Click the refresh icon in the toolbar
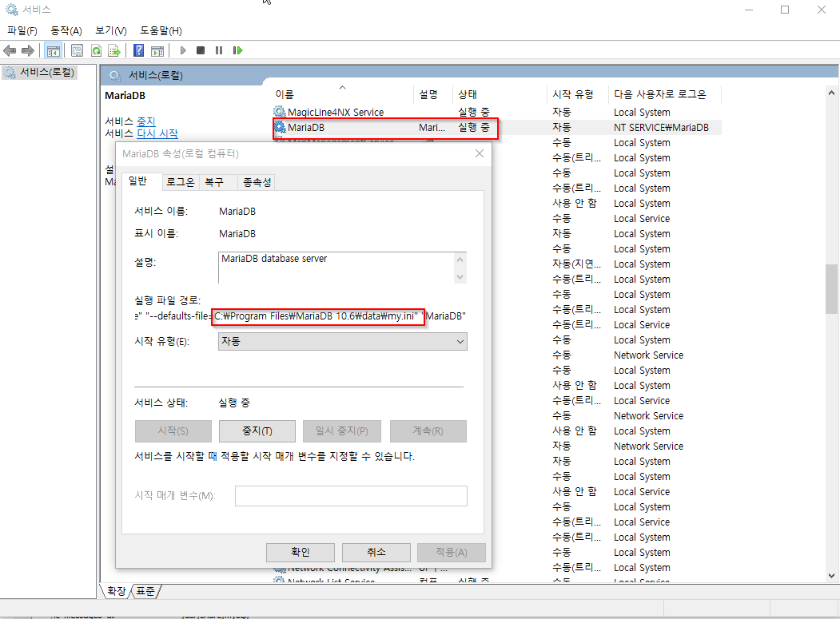This screenshot has height=619, width=840. click(x=94, y=50)
